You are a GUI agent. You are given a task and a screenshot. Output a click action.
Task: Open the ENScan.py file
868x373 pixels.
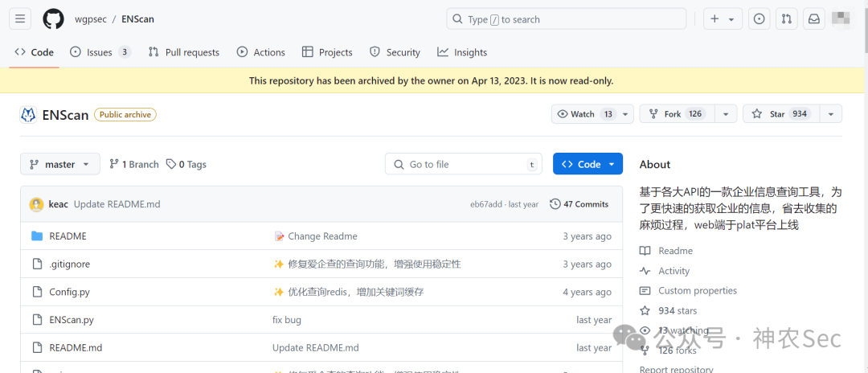coord(72,320)
